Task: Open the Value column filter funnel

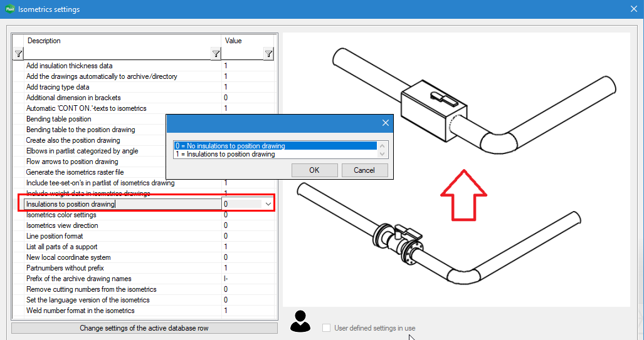Action: 268,54
